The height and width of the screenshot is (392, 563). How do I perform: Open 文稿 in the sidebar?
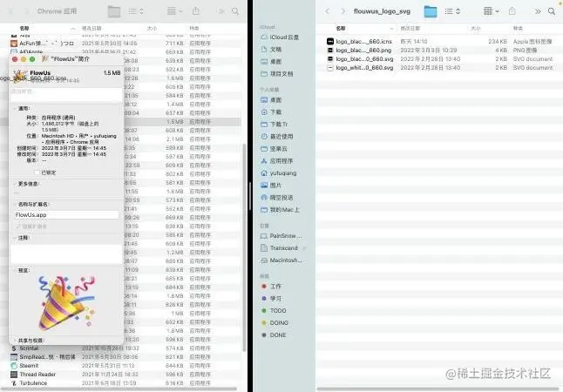click(271, 49)
